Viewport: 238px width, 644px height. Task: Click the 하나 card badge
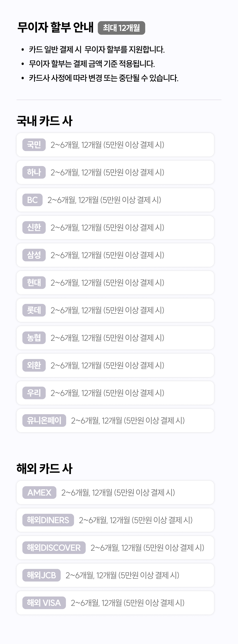34,172
